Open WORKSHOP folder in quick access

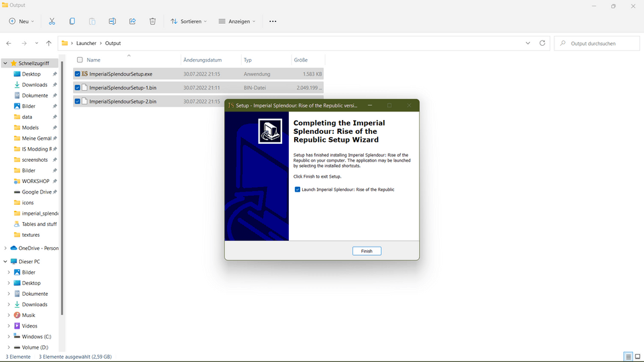(35, 181)
